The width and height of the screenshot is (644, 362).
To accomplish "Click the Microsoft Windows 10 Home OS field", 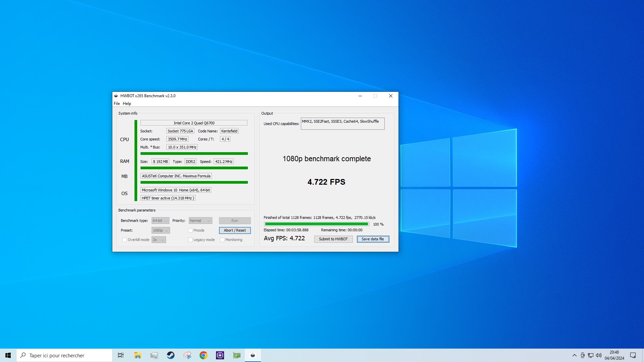I will tap(176, 190).
